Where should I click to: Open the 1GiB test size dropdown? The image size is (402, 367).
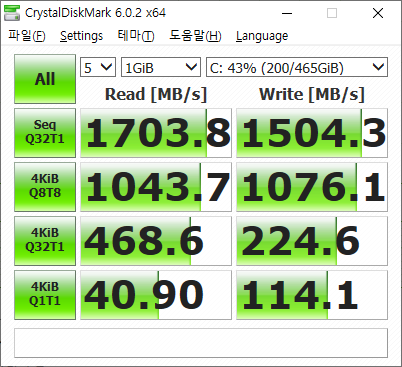pyautogui.click(x=161, y=67)
